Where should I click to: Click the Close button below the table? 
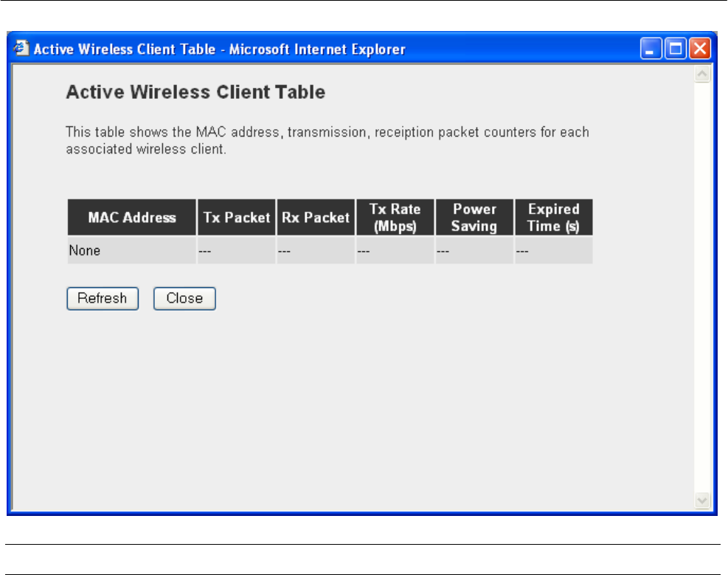click(x=184, y=298)
